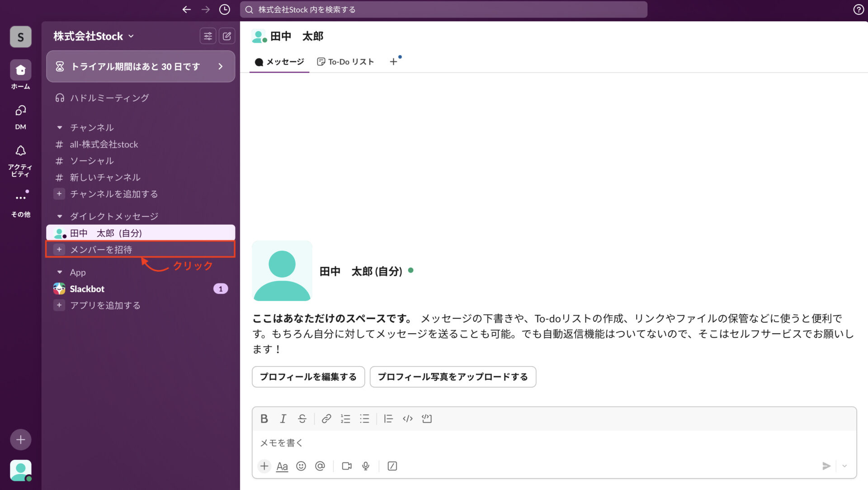Screen dimensions: 868x490
Task: Open the new message compose icon
Action: 227,36
